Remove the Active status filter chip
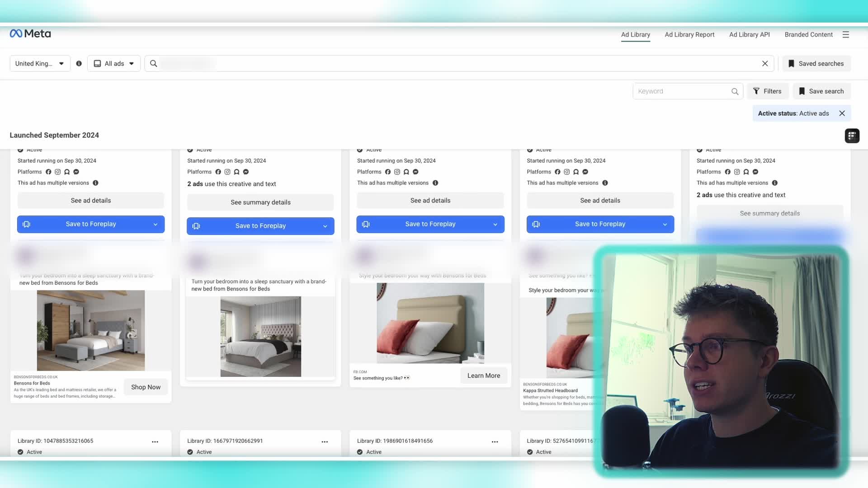The height and width of the screenshot is (488, 868). (x=842, y=113)
